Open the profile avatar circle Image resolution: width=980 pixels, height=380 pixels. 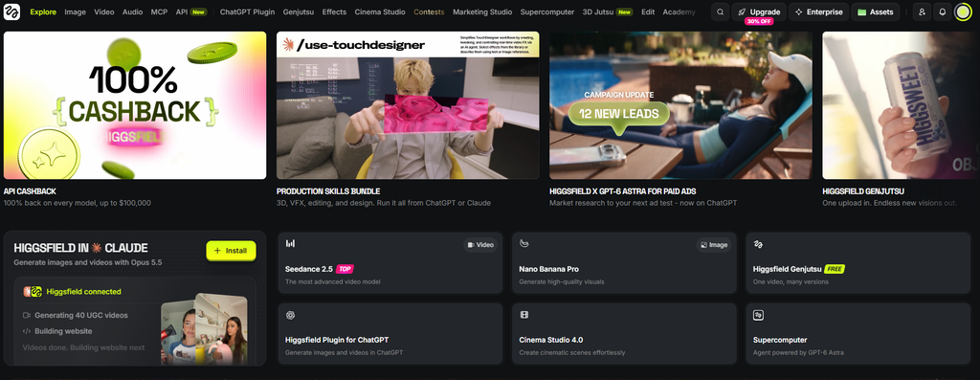[963, 11]
